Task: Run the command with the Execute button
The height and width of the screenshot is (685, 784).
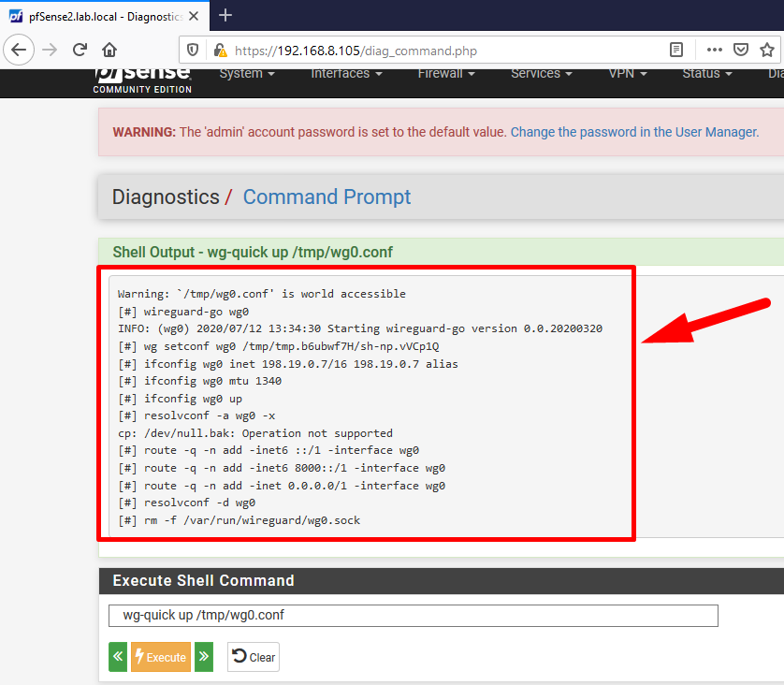Action: tap(161, 657)
